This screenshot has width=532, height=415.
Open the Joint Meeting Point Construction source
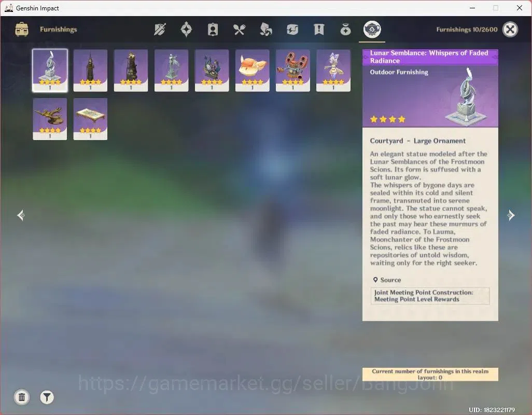pos(430,296)
